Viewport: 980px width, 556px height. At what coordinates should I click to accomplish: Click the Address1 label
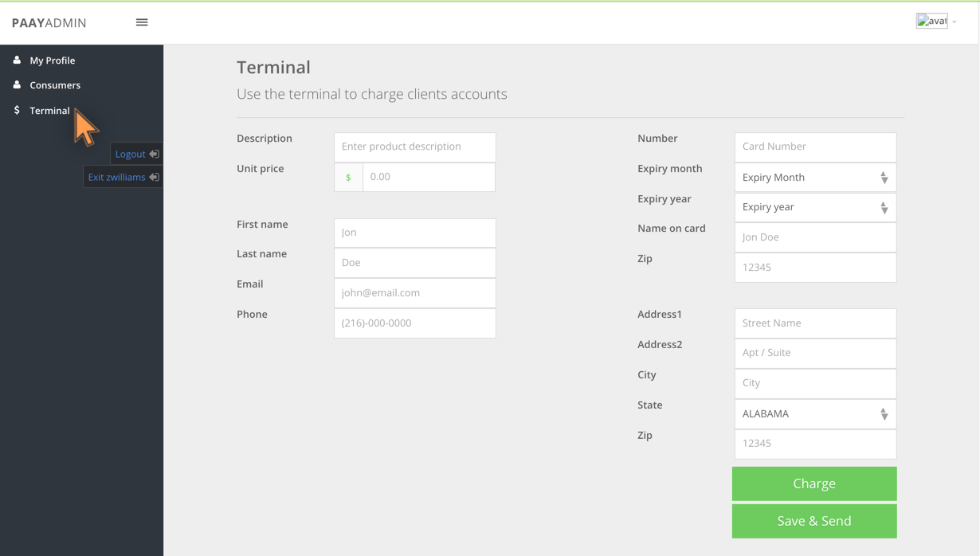[x=660, y=314]
